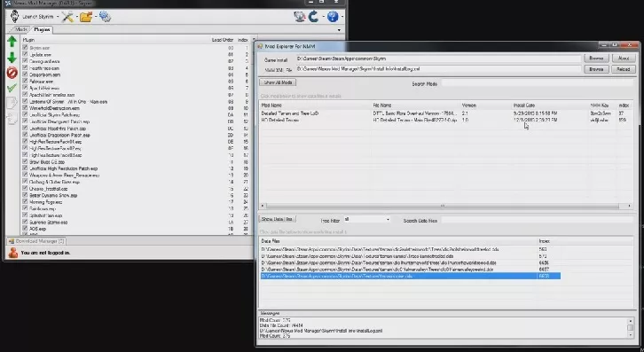This screenshot has width=644, height=352.
Task: Open the dropdown arrow beside the help icon
Action: 342,17
